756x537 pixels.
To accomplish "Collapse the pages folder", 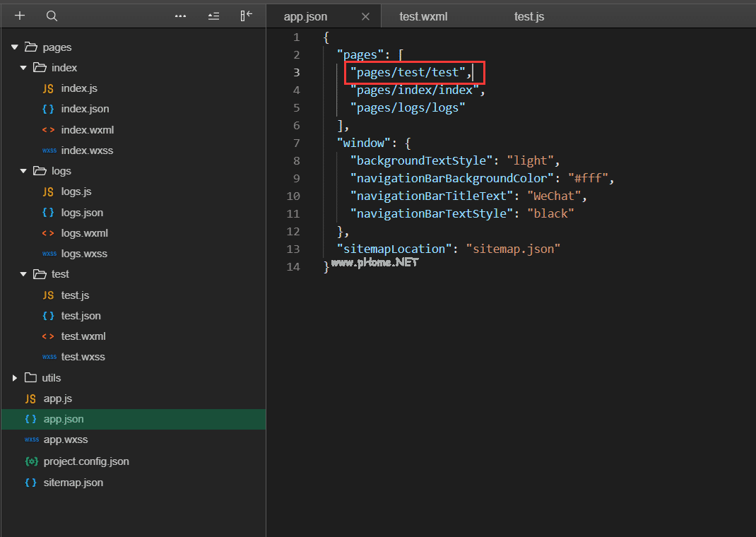I will [x=15, y=47].
